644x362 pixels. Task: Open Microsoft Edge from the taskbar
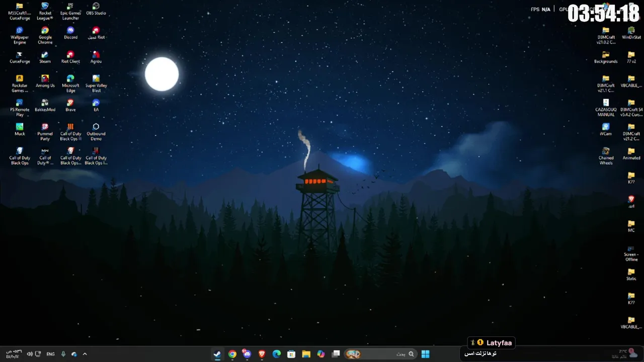[x=276, y=354]
